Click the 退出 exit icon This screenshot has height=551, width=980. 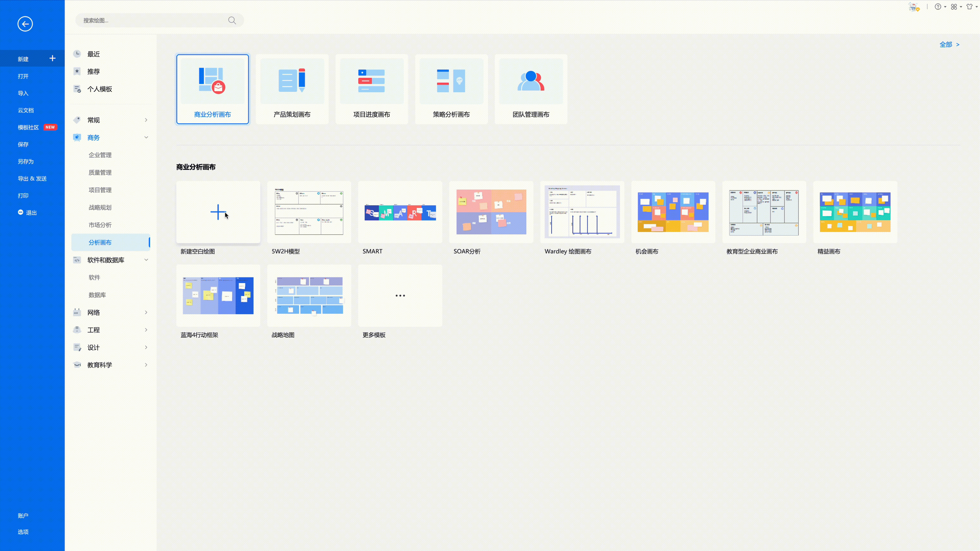tap(21, 212)
